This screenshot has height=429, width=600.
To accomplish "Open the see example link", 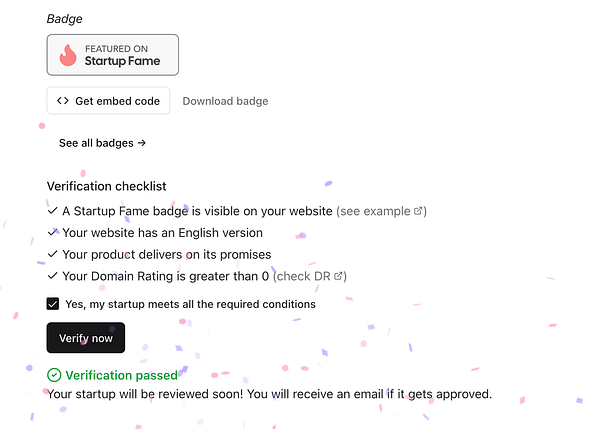I will (x=381, y=211).
